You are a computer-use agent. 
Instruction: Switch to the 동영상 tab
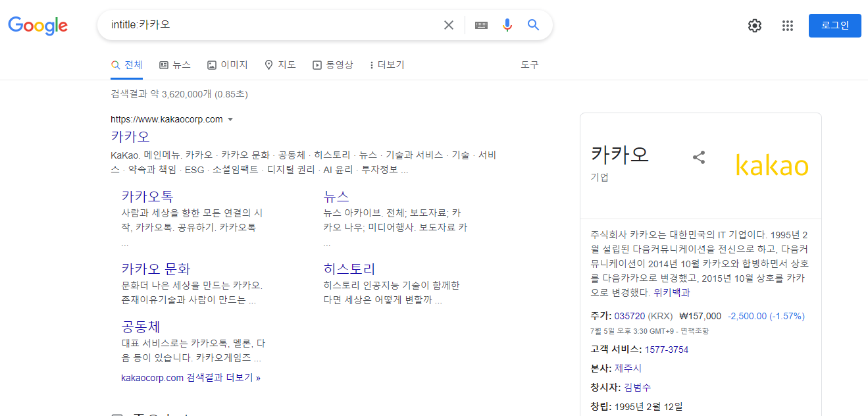pyautogui.click(x=333, y=65)
